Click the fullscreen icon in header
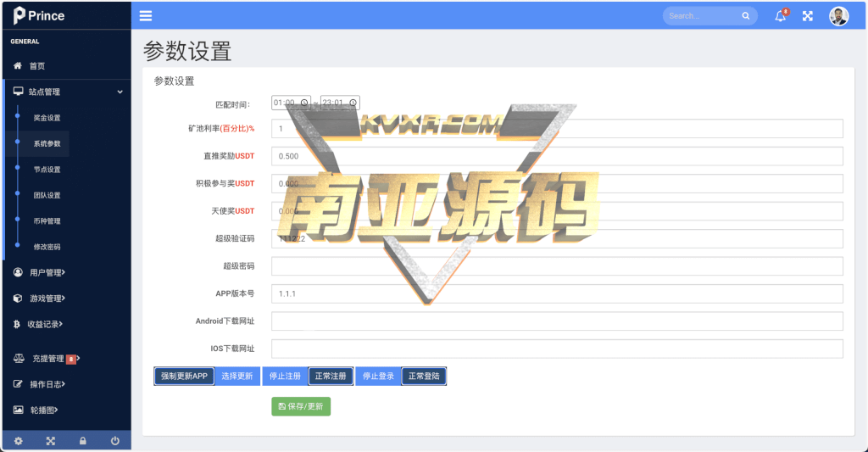The width and height of the screenshot is (868, 452). click(x=808, y=16)
